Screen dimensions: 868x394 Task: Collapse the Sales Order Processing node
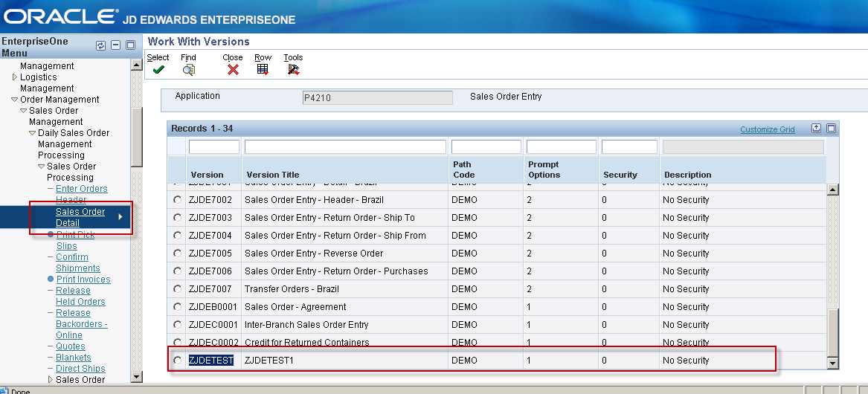[41, 166]
